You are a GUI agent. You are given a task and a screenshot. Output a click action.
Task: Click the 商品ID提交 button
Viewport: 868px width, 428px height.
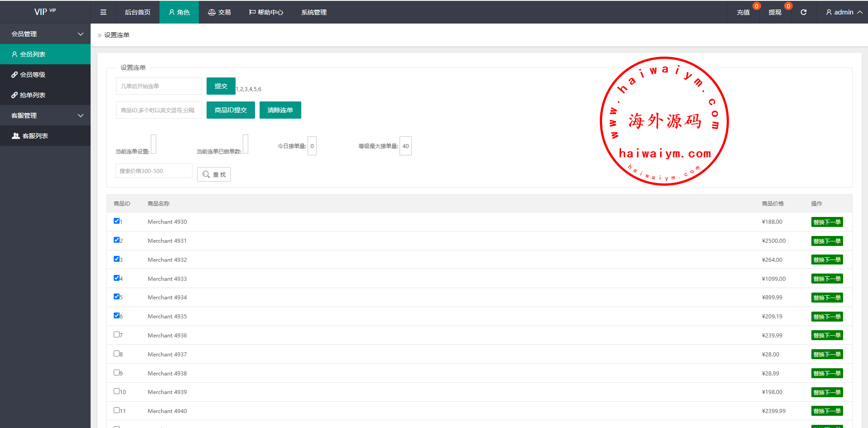231,110
